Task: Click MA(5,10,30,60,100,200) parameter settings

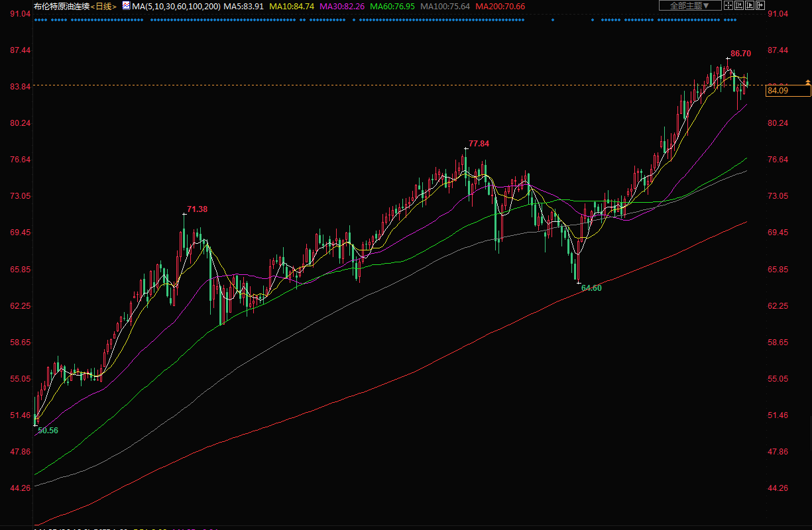Action: (176, 6)
